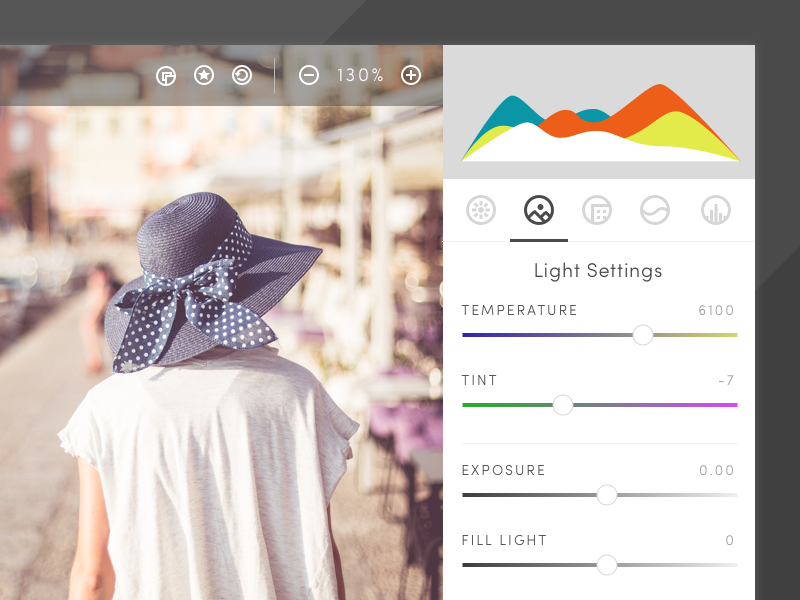Click the Fill Light slider handle
Viewport: 800px width, 600px height.
[607, 565]
